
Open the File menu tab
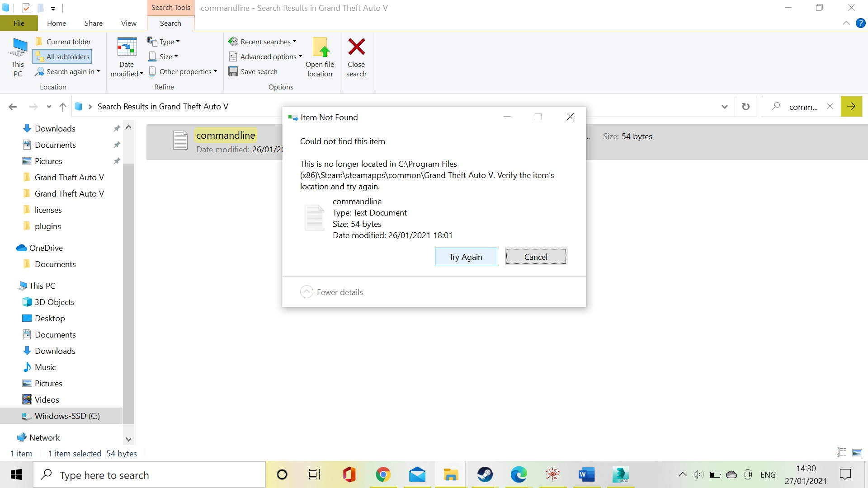[19, 23]
